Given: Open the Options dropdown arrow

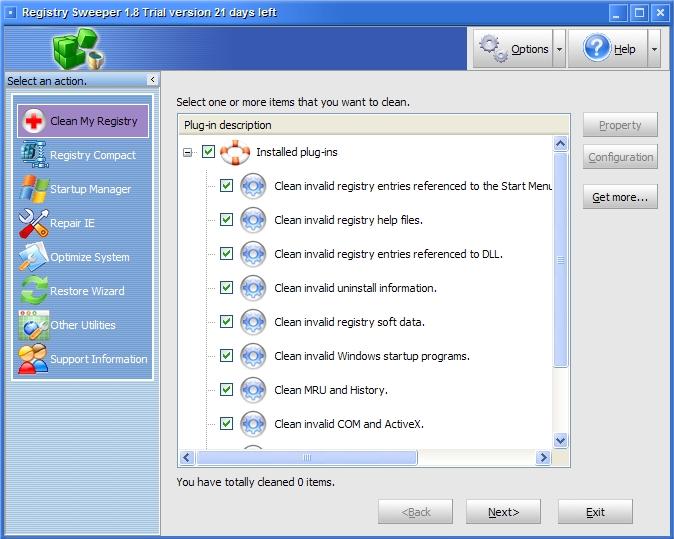Looking at the screenshot, I should tap(559, 49).
